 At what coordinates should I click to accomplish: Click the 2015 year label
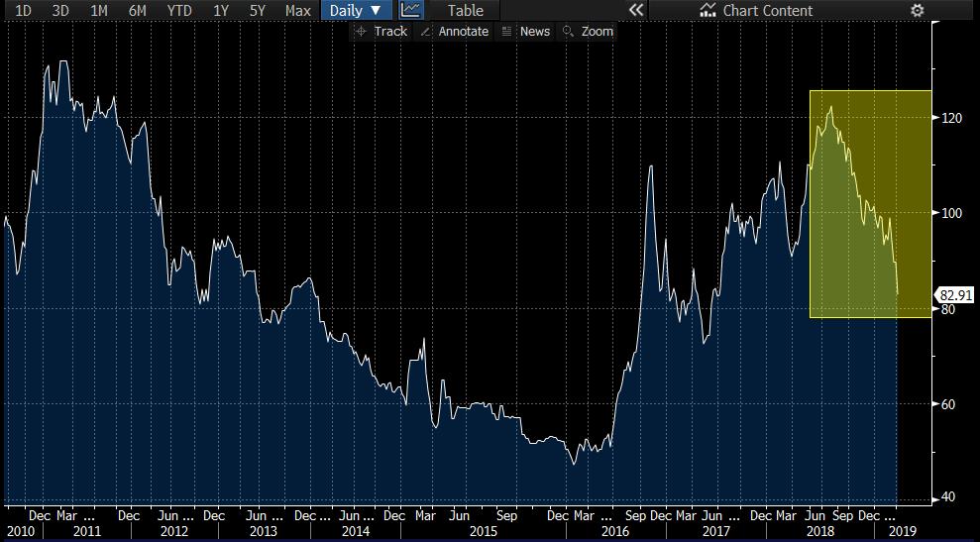483,531
